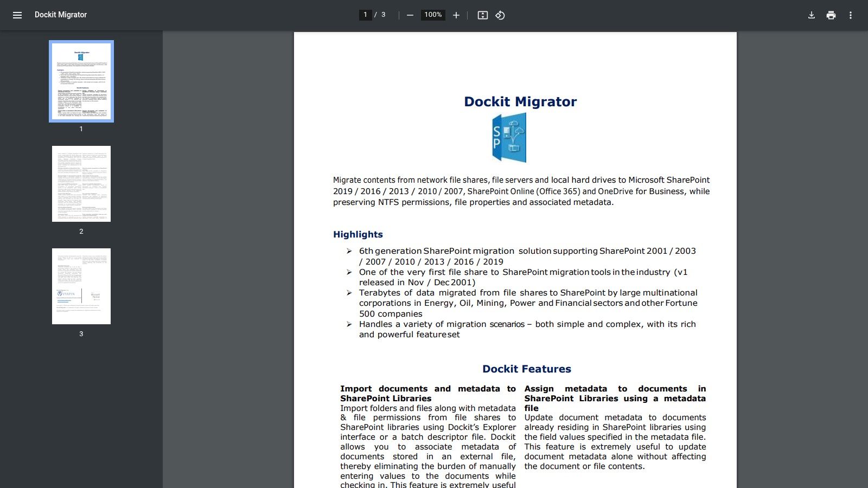This screenshot has height=488, width=868.
Task: Click the page number input showing 1
Action: 365,15
